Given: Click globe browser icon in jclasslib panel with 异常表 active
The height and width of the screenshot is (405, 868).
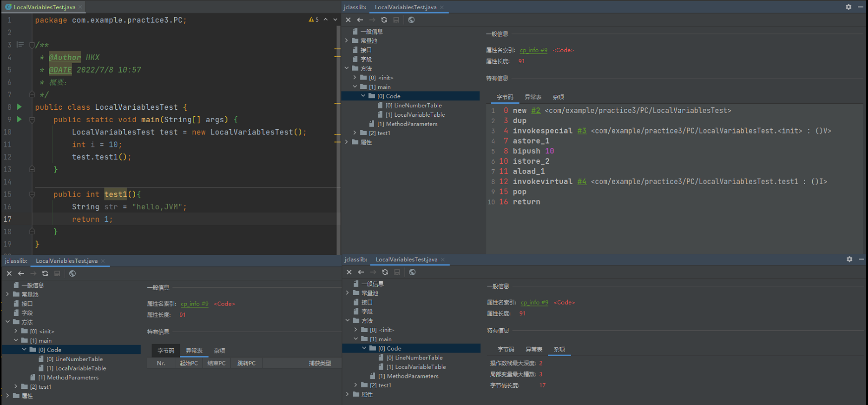Looking at the screenshot, I should (x=72, y=273).
